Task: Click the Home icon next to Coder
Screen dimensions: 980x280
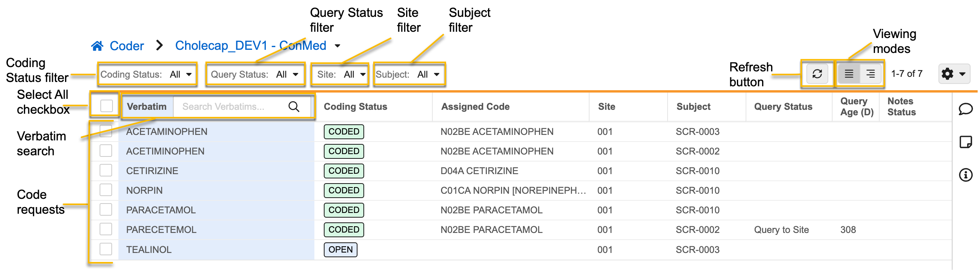Action: click(97, 46)
